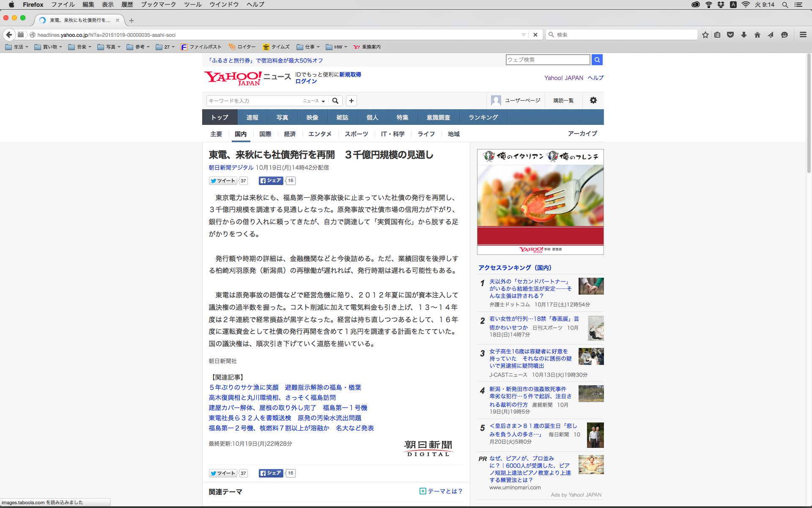Switch to the 経済 category tab
Viewport: 812px width, 508px height.
(x=290, y=134)
